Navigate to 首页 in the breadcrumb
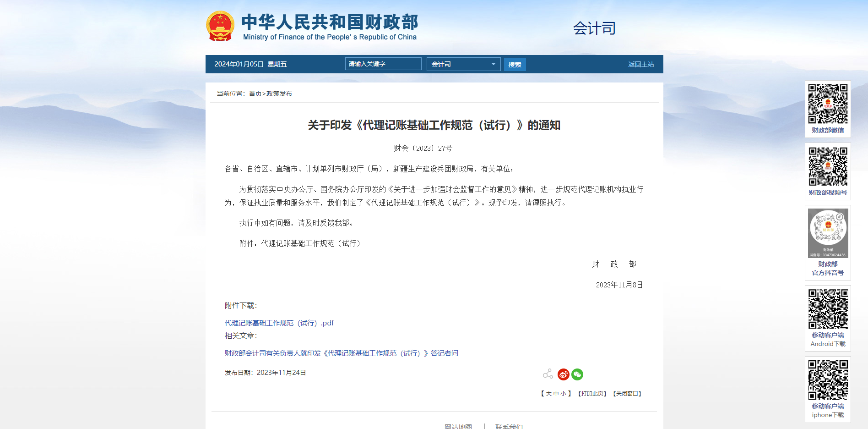 coord(255,93)
